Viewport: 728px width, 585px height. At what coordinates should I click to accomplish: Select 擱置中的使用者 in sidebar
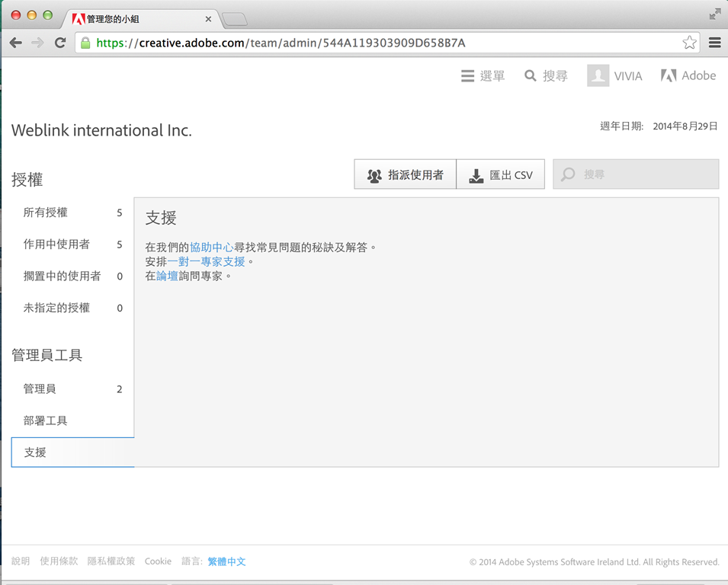click(x=73, y=277)
